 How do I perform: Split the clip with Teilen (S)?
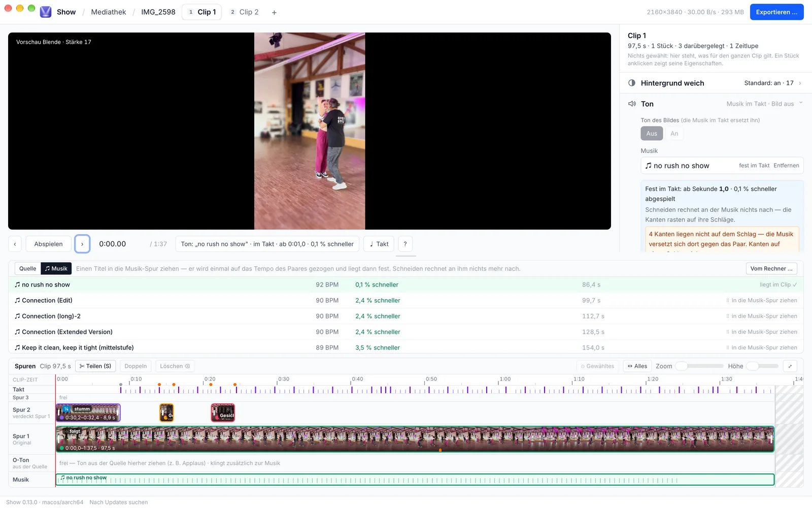pos(95,366)
